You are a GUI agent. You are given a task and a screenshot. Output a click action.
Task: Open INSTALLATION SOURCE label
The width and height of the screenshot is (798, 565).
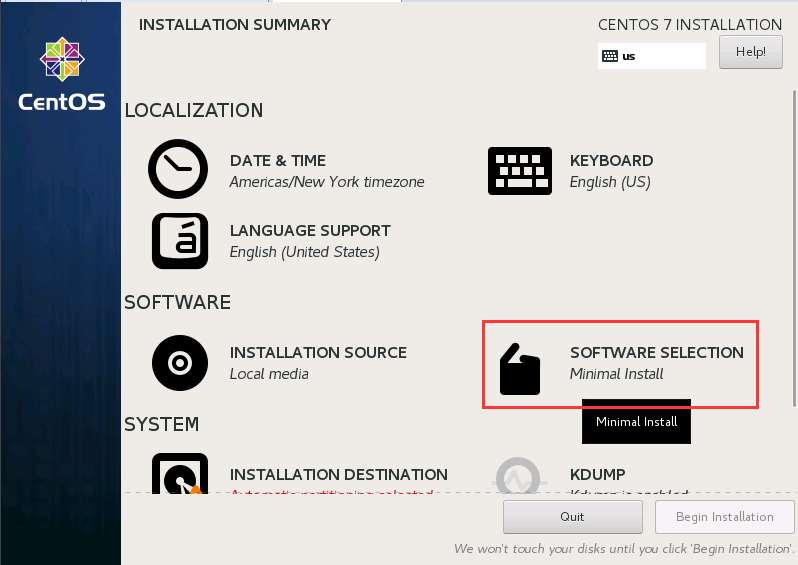pyautogui.click(x=318, y=353)
